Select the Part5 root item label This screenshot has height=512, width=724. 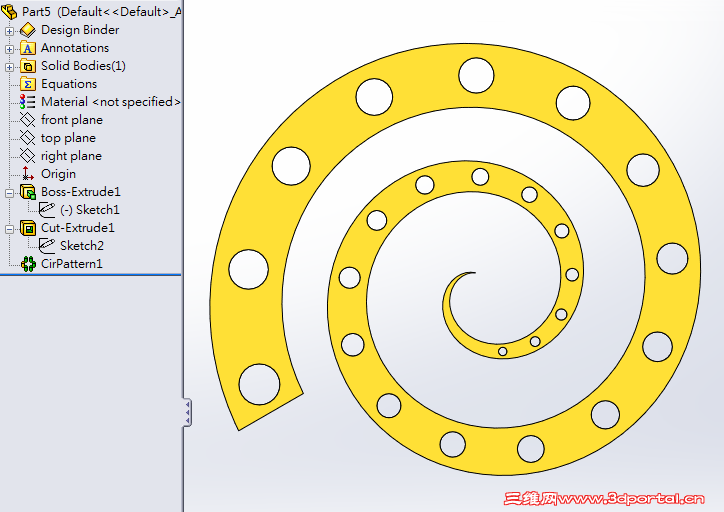(x=102, y=12)
